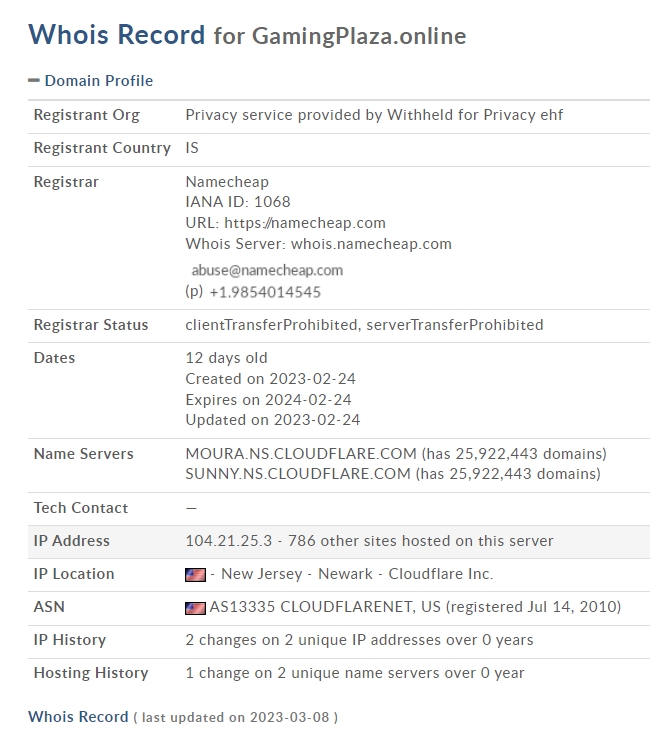
Task: Click the US flag icon in IP Location row
Action: tap(195, 575)
